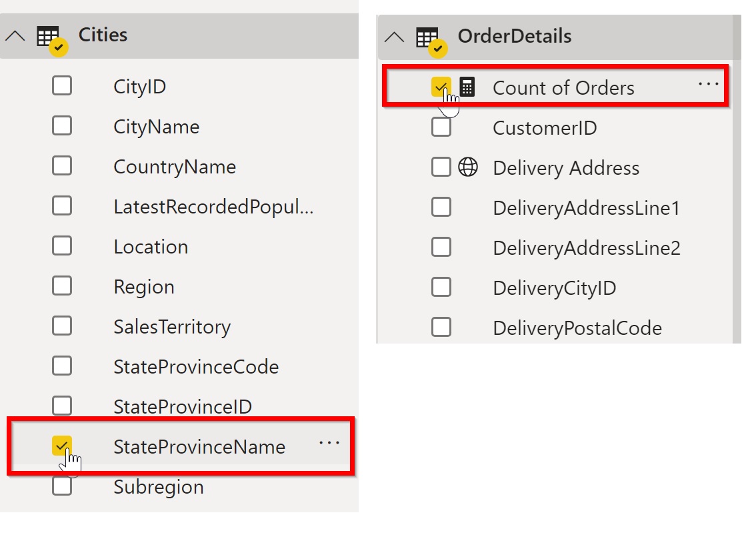Viewport: 756px width, 557px height.
Task: Check the Subregion field
Action: pyautogui.click(x=62, y=486)
